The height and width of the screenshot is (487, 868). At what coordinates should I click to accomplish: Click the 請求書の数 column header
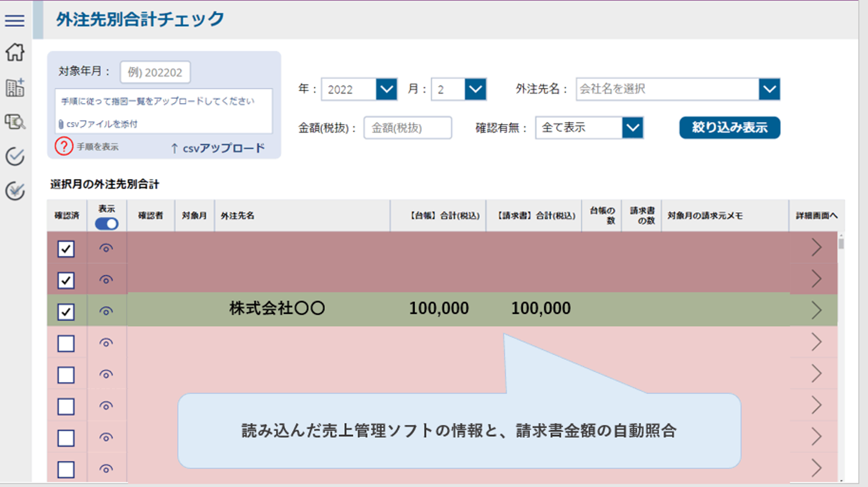pyautogui.click(x=642, y=216)
